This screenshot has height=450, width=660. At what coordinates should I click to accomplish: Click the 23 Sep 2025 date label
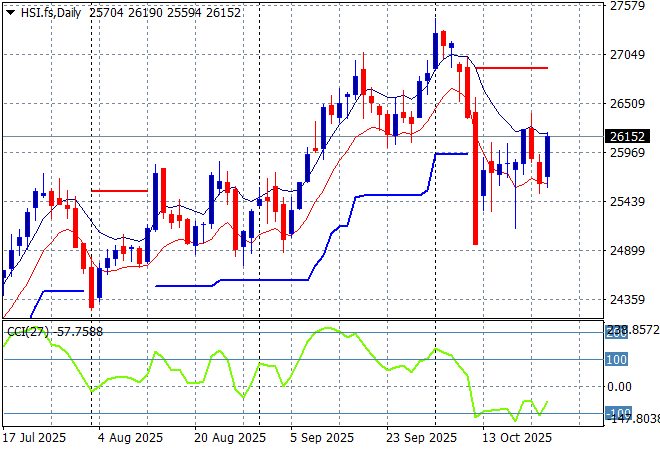click(421, 438)
